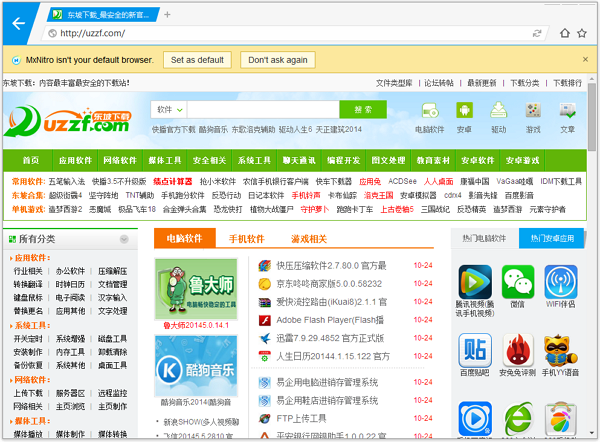This screenshot has width=600, height=442.
Task: Click the 快压压缩软件 row icon
Action: [x=264, y=266]
